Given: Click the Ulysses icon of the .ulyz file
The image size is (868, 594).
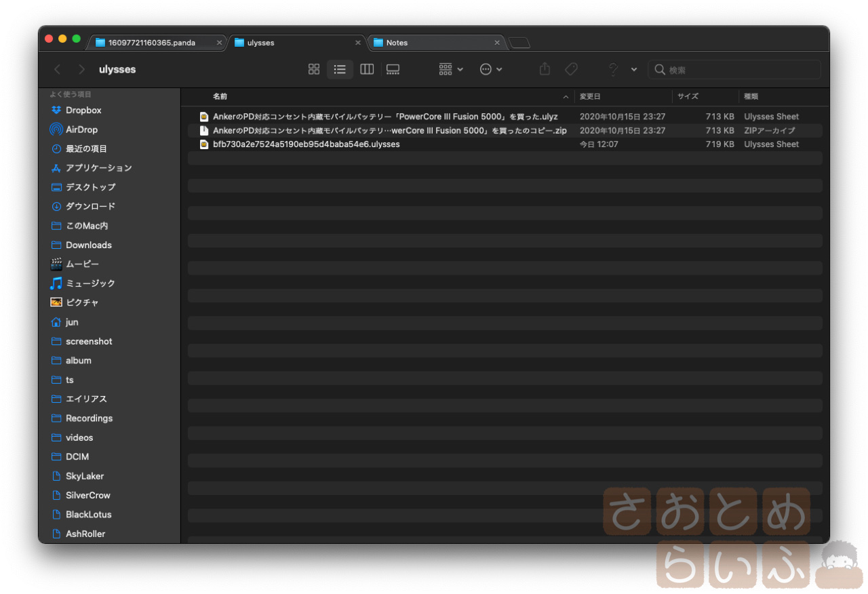Looking at the screenshot, I should tap(203, 117).
